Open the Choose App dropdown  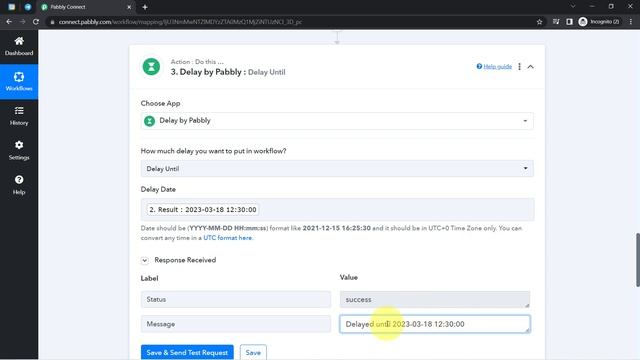click(337, 121)
